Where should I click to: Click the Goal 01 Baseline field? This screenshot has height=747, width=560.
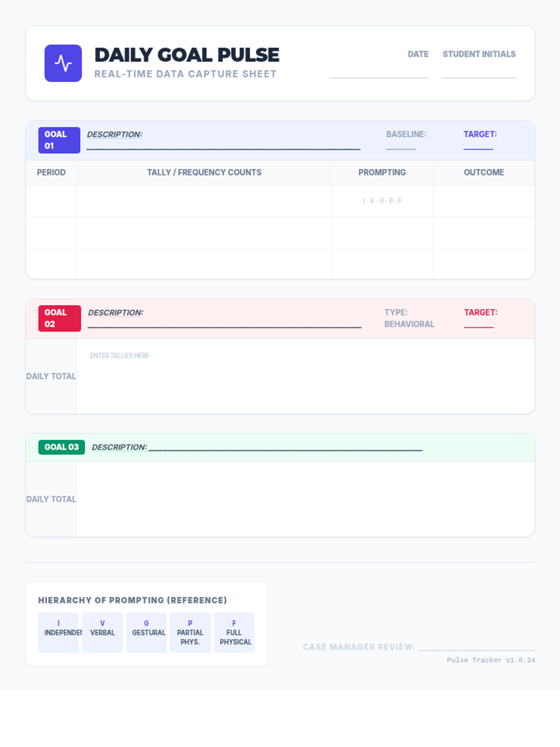pos(401,146)
